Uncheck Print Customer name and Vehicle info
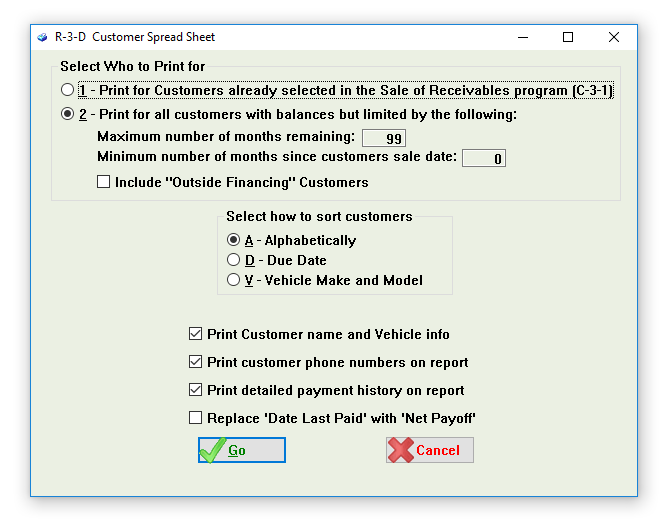 click(x=195, y=334)
